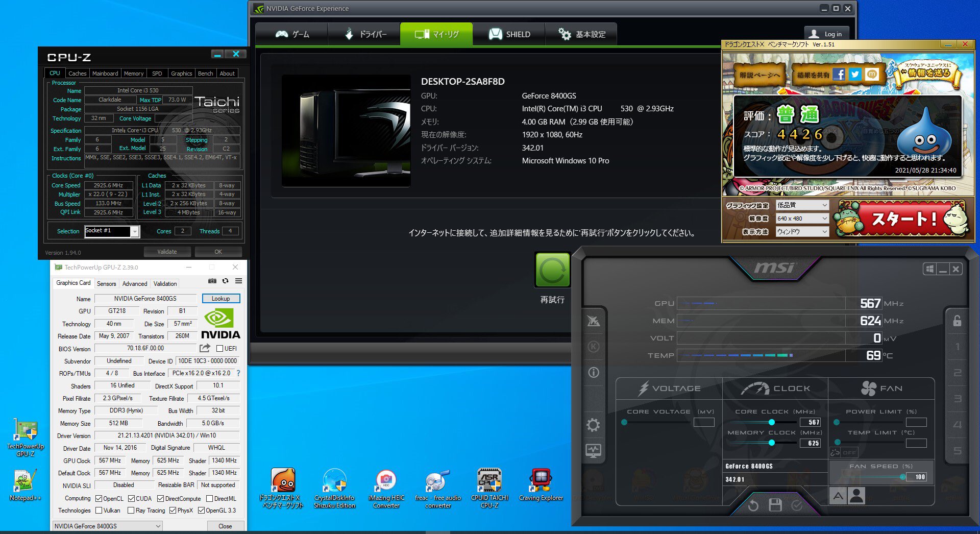Open GeForce Experience 基本設定 tab
This screenshot has width=980, height=534.
click(581, 34)
